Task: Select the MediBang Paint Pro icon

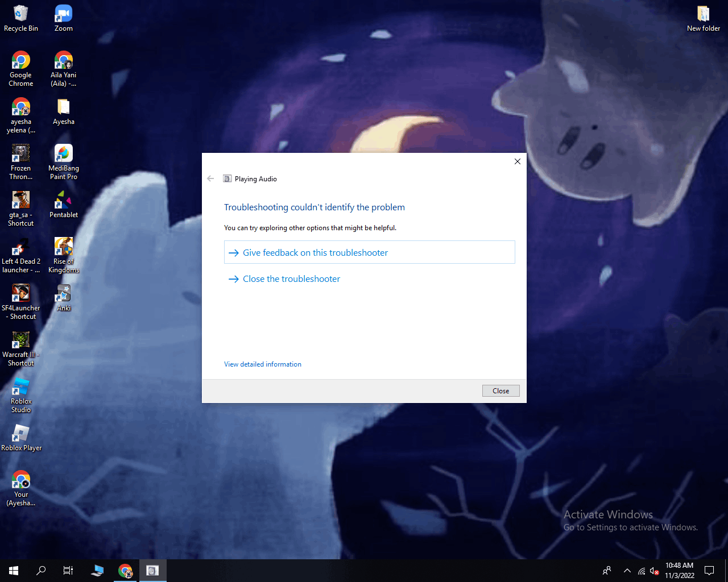Action: tap(63, 162)
